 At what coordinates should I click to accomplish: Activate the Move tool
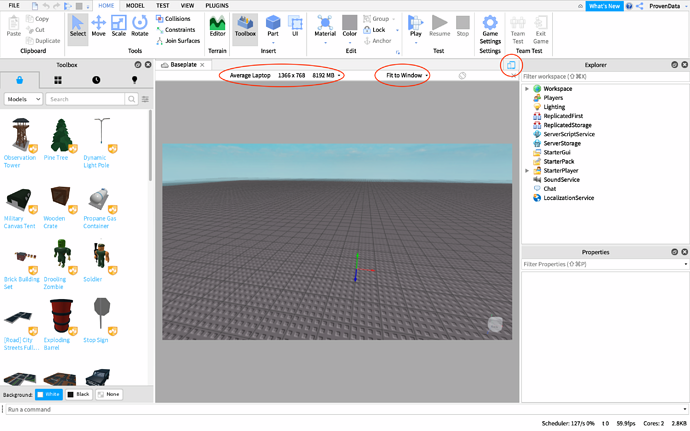tap(99, 26)
